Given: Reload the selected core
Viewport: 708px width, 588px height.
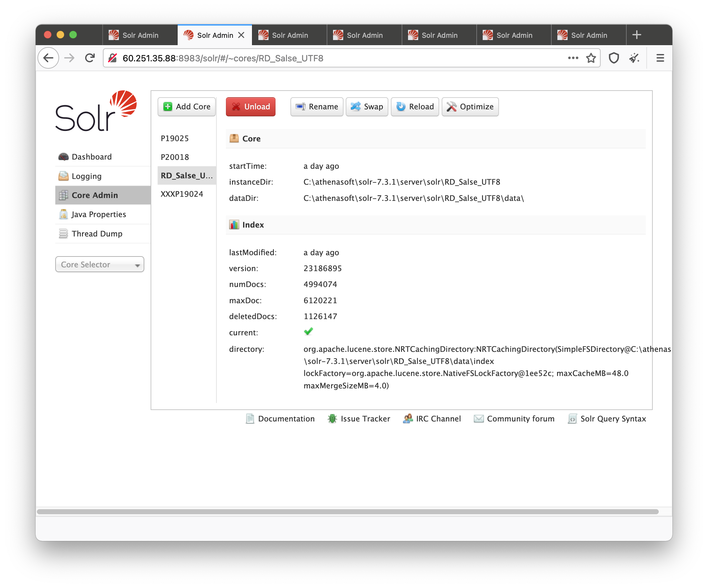Looking at the screenshot, I should (x=415, y=106).
